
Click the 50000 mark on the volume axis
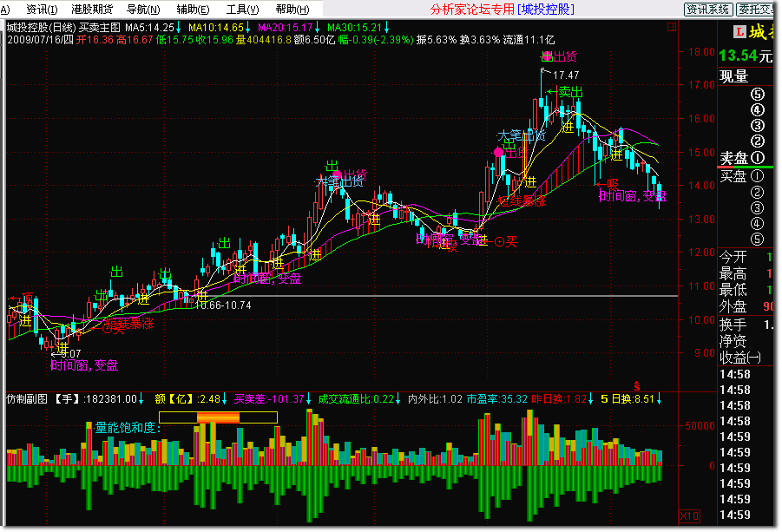[x=700, y=426]
